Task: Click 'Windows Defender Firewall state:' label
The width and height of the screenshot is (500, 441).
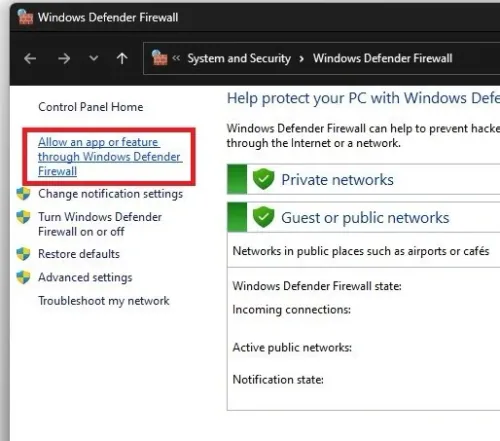Action: pos(317,286)
